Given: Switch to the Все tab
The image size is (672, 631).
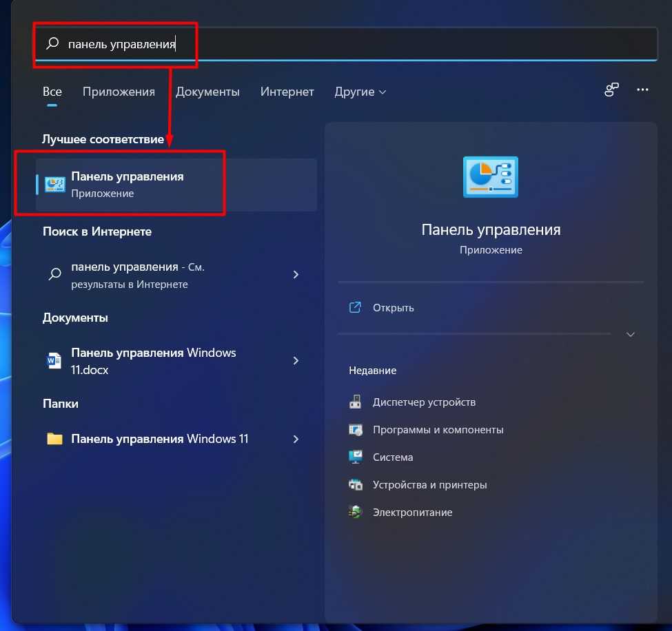Looking at the screenshot, I should pyautogui.click(x=52, y=92).
